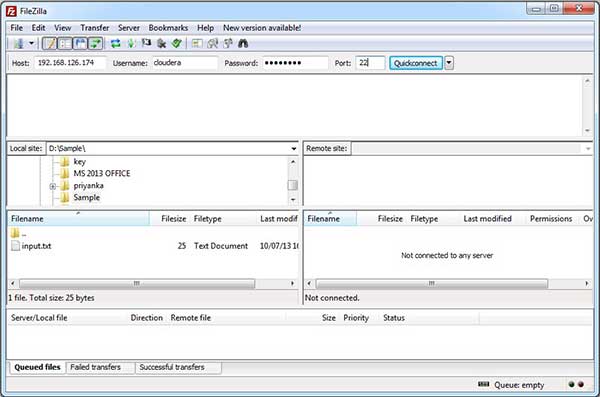Open the Remote site path dropdown

pos(588,149)
